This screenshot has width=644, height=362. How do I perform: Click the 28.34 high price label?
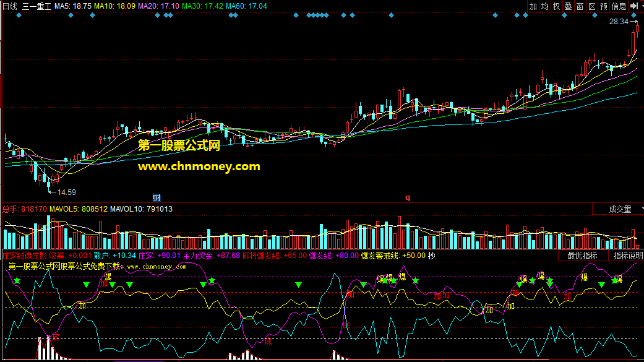tap(619, 22)
